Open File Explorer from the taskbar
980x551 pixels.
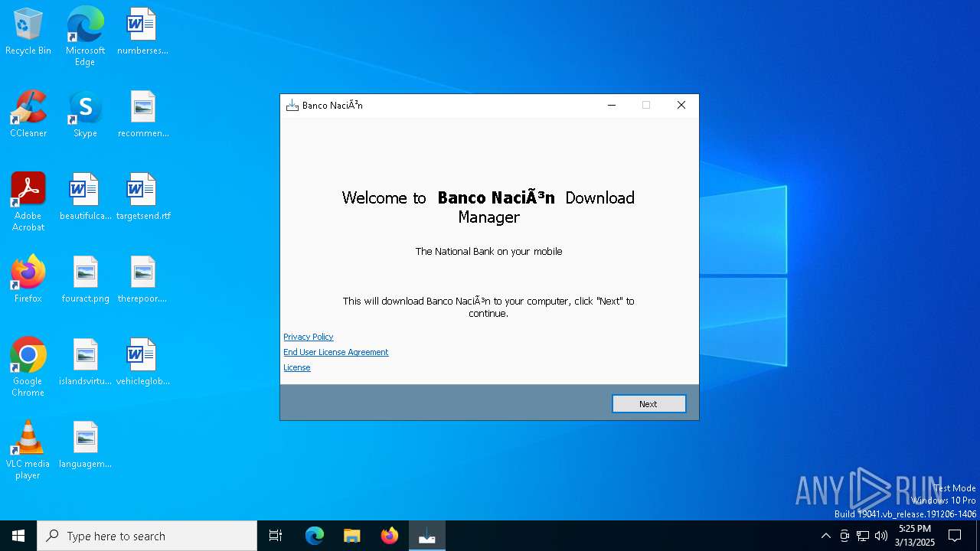tap(352, 536)
